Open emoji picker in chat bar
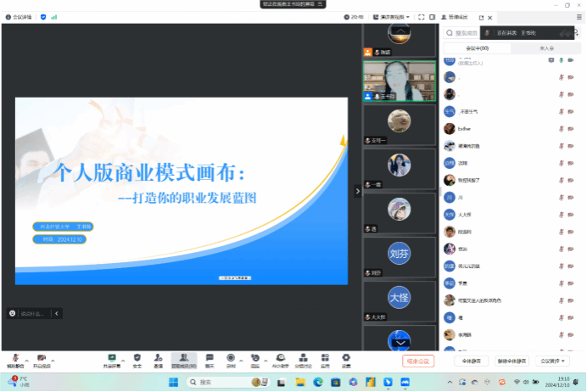This screenshot has width=587, height=392. pos(13,313)
